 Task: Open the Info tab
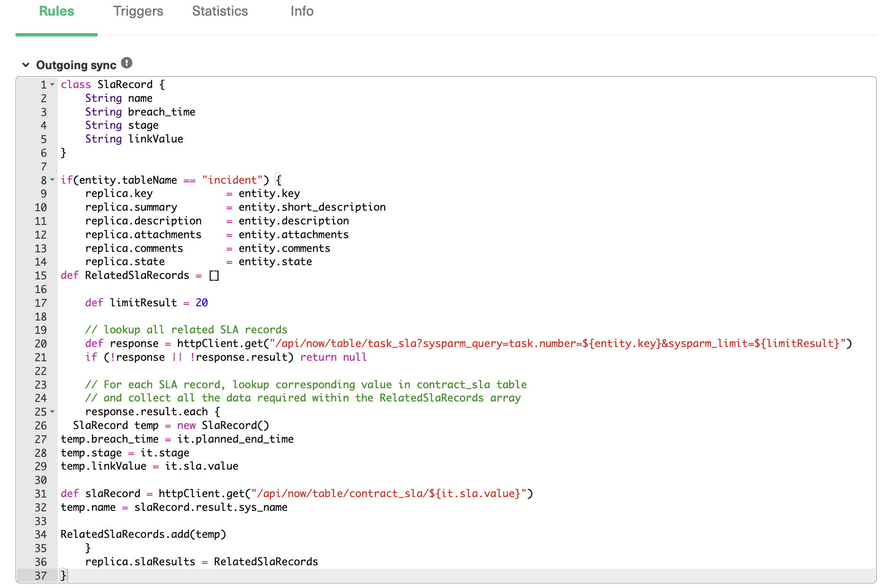click(x=302, y=11)
